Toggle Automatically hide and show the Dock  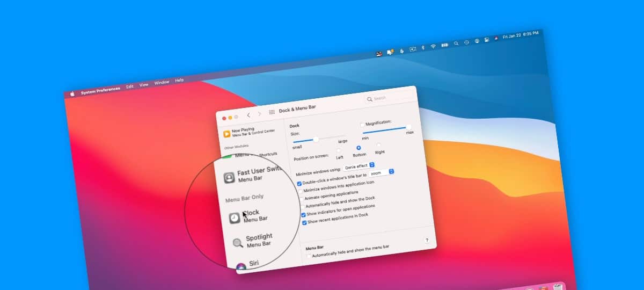pyautogui.click(x=302, y=207)
